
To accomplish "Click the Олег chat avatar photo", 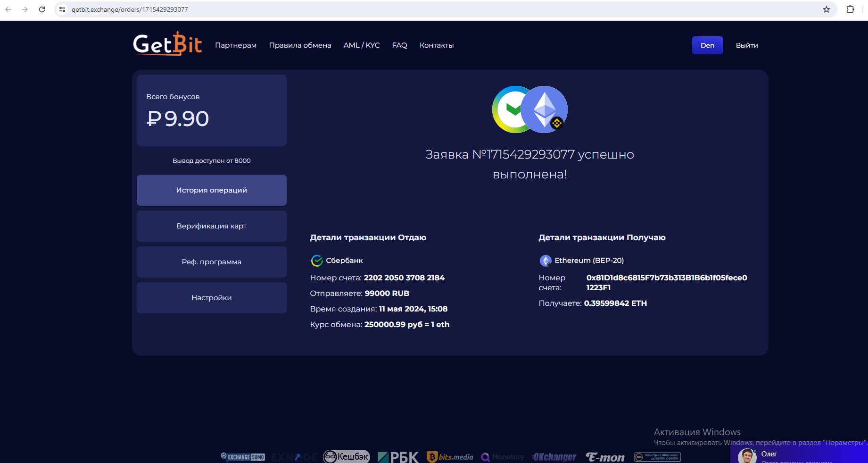I will coord(747,456).
